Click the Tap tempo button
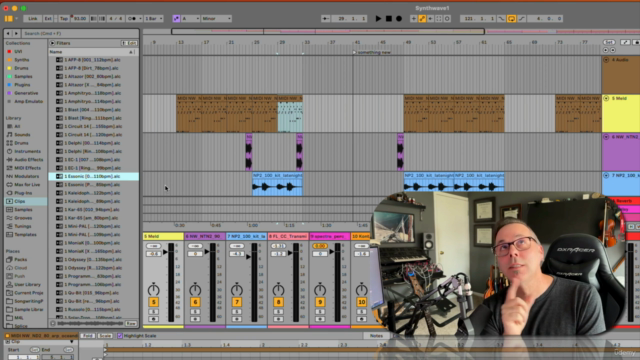The height and width of the screenshot is (360, 640). coord(64,18)
